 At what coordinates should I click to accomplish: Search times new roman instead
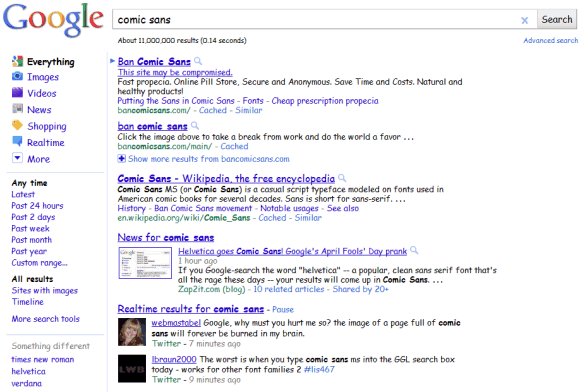[x=43, y=359]
